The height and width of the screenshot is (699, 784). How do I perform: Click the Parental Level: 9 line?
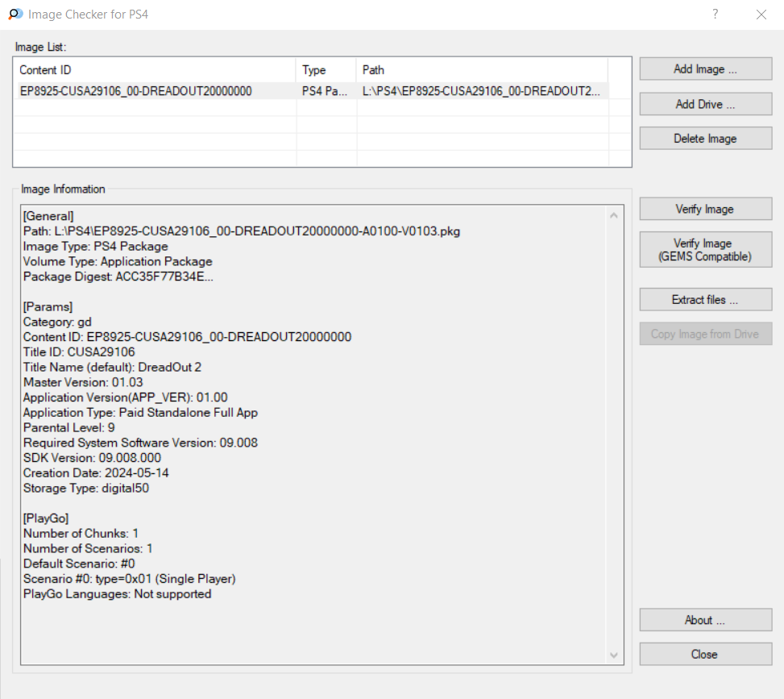click(69, 428)
